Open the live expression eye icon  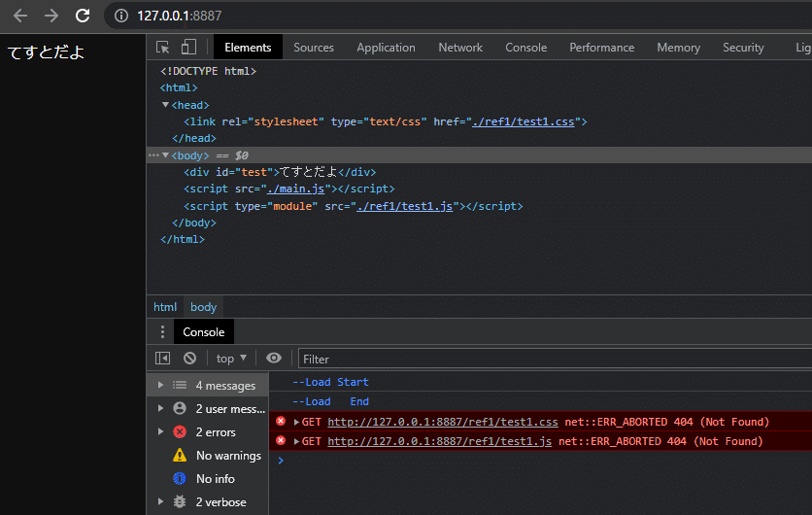coord(275,359)
